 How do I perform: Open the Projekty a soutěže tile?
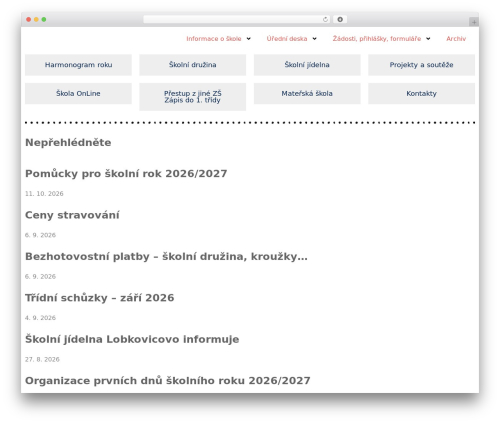tap(421, 65)
